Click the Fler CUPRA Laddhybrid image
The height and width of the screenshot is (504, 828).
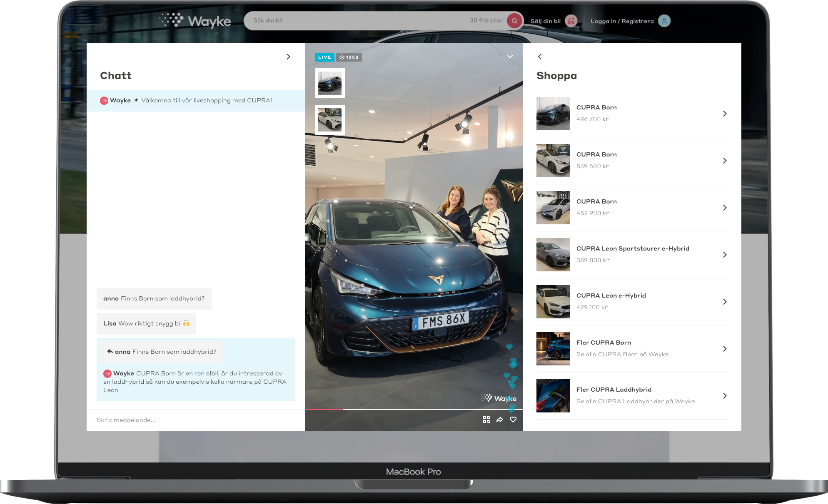(553, 396)
